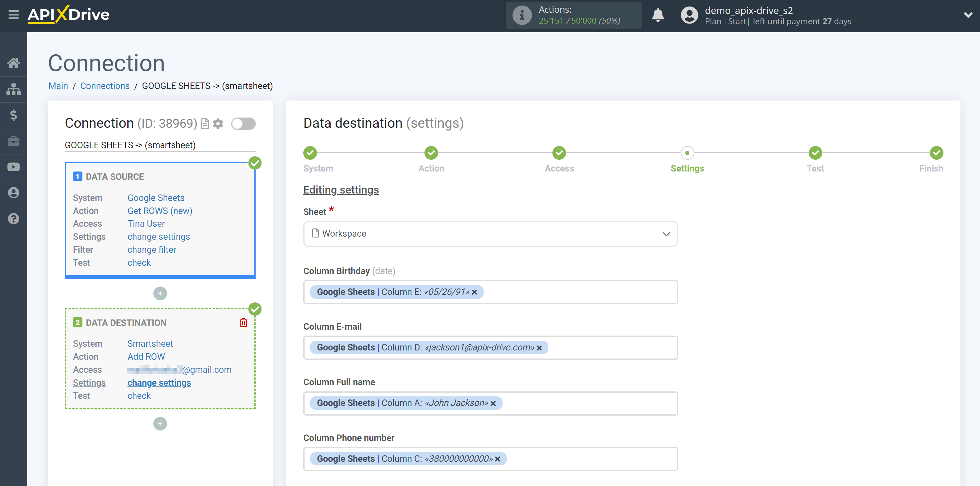Open the briefcase sidebar icon
The width and height of the screenshot is (980, 486).
13,141
